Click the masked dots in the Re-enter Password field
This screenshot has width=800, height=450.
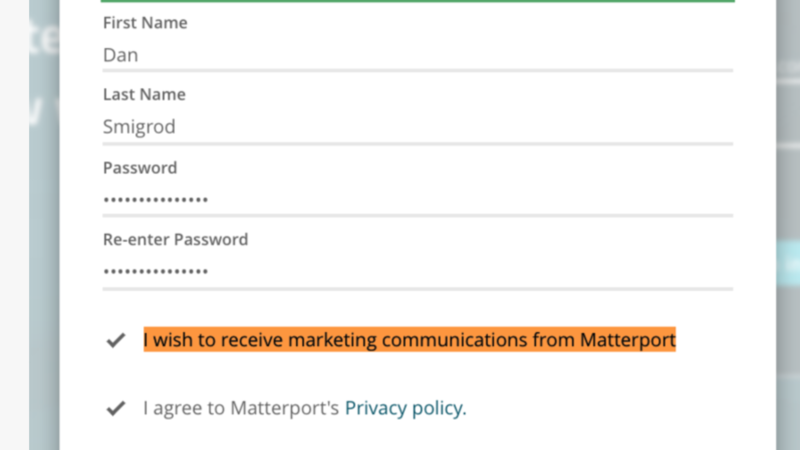(156, 272)
